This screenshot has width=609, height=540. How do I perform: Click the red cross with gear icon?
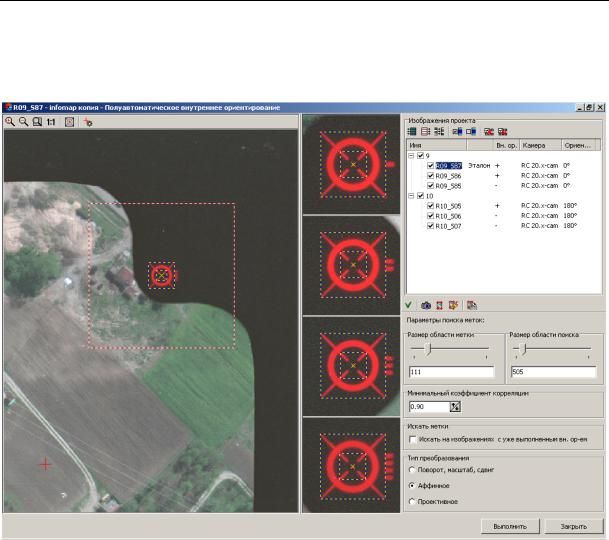pyautogui.click(x=88, y=122)
